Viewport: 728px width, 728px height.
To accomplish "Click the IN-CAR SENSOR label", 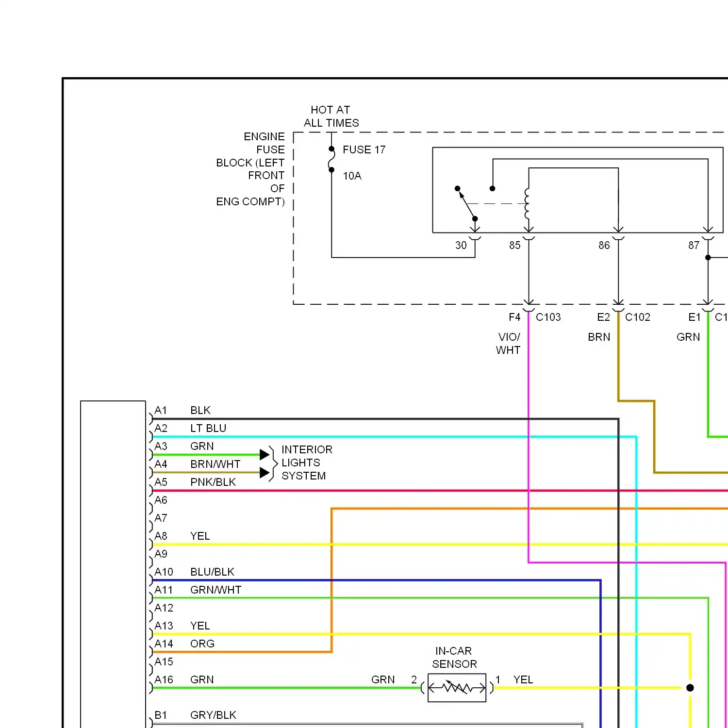I will click(454, 657).
